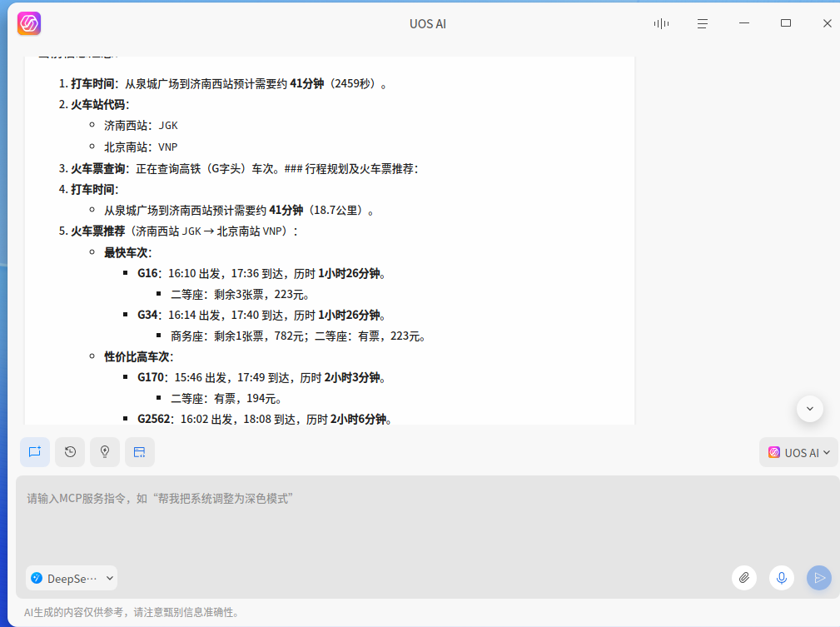Click the 最快车次 heading
The height and width of the screenshot is (627, 840).
tap(127, 252)
